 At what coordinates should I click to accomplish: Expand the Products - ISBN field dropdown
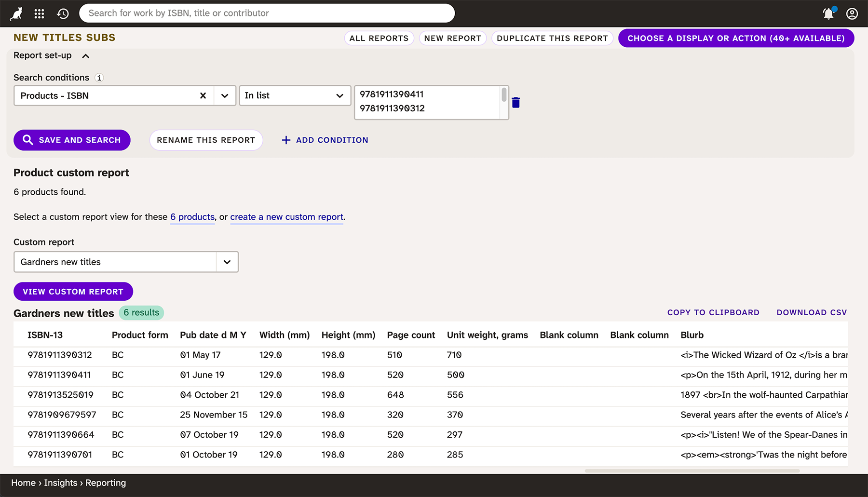(x=225, y=95)
